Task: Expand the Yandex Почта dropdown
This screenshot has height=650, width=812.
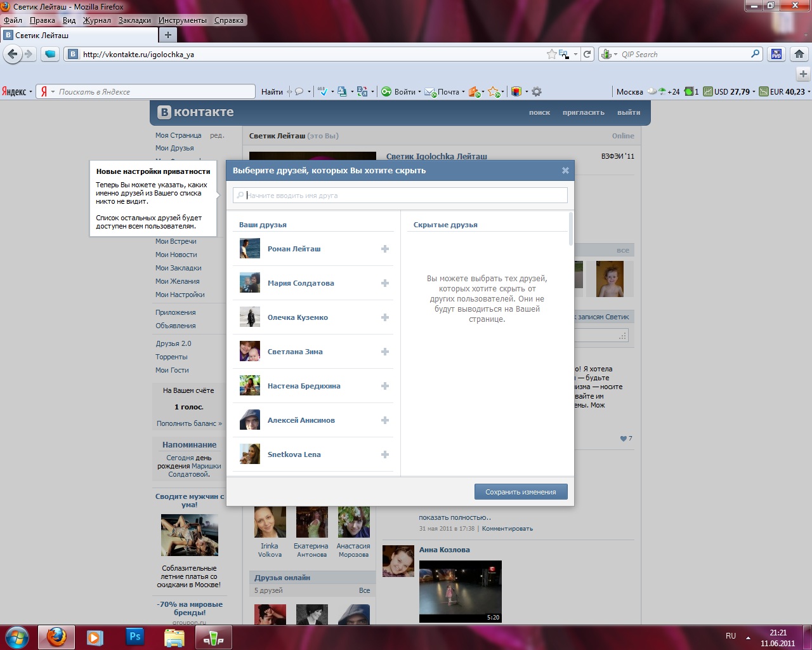Action: click(463, 91)
